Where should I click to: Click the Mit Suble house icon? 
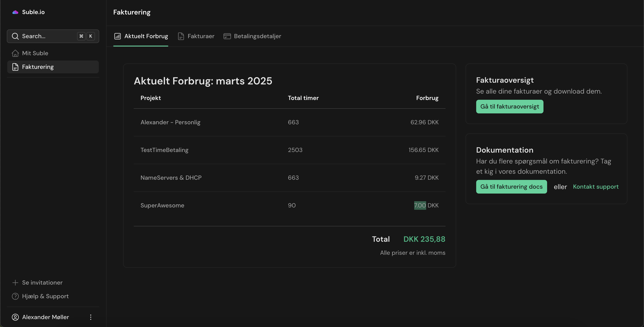click(x=15, y=53)
